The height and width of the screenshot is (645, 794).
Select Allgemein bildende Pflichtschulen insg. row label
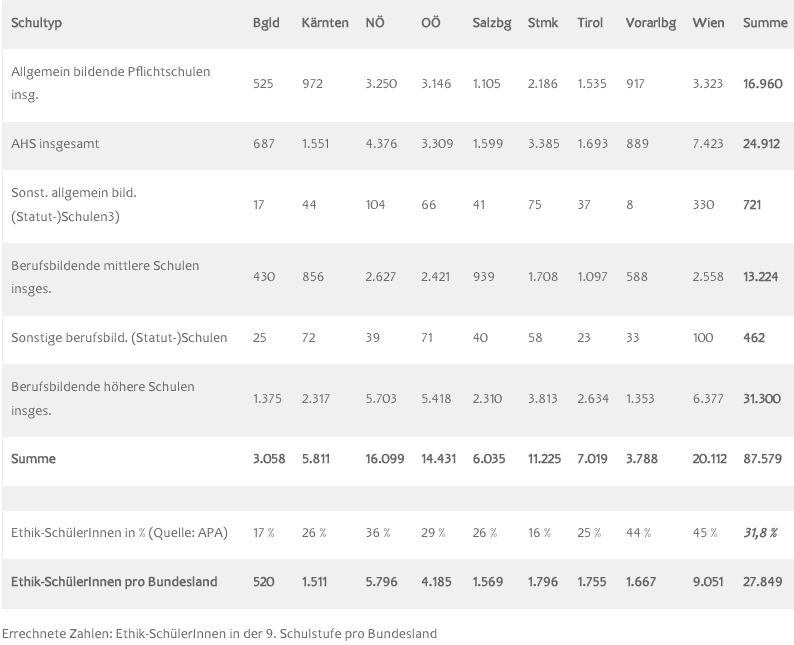pos(110,83)
